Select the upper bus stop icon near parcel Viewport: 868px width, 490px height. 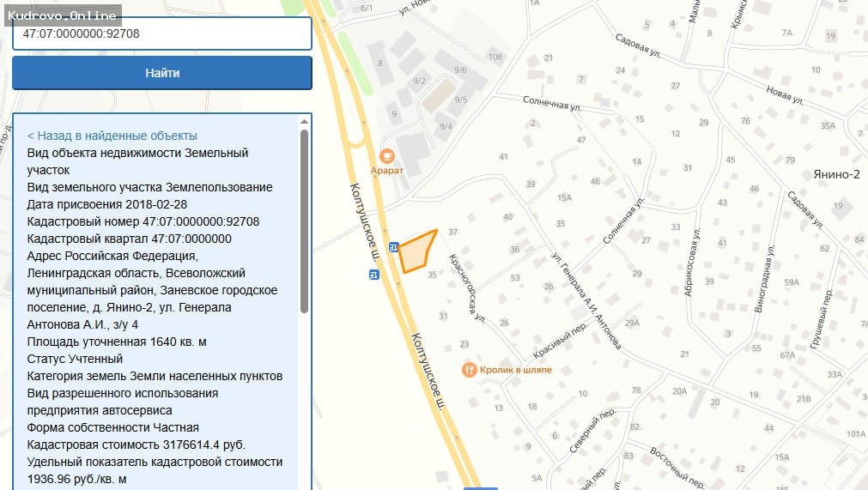(x=393, y=247)
